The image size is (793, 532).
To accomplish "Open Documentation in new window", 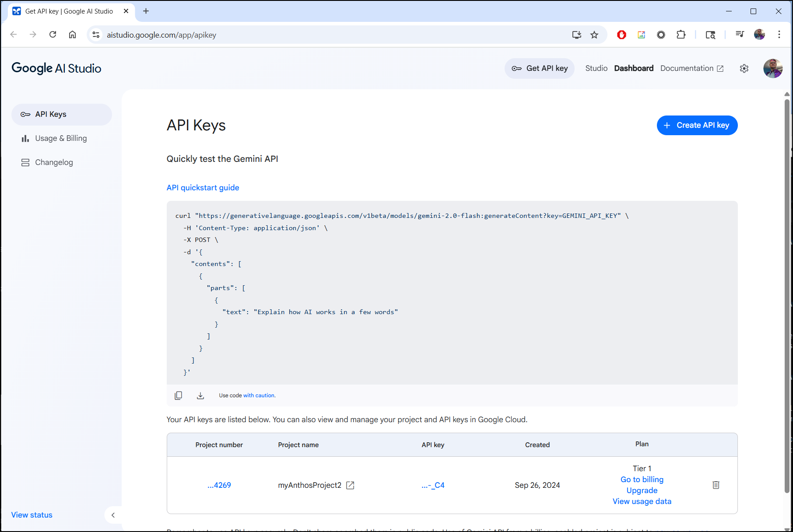I will click(x=692, y=68).
